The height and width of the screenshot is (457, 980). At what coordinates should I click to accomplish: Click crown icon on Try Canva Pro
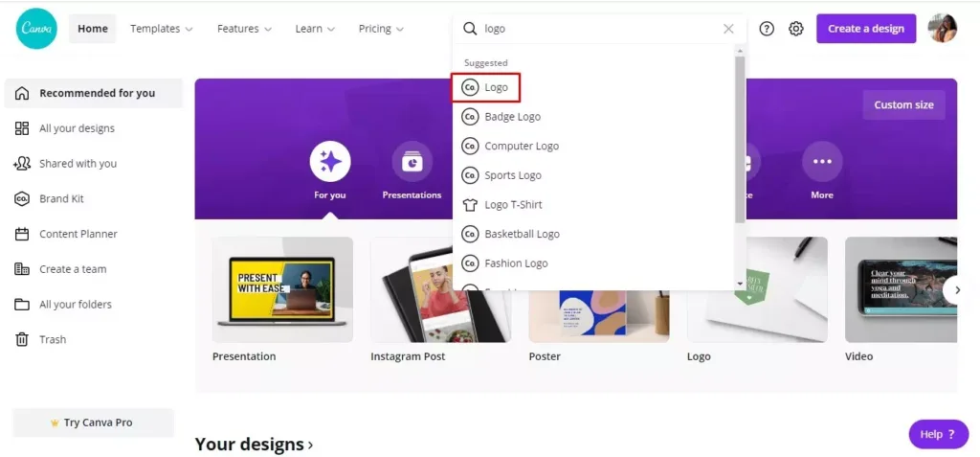click(55, 423)
